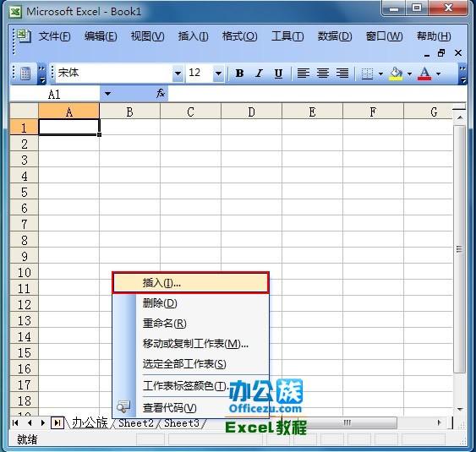
Task: Align text right icon
Action: coord(342,74)
